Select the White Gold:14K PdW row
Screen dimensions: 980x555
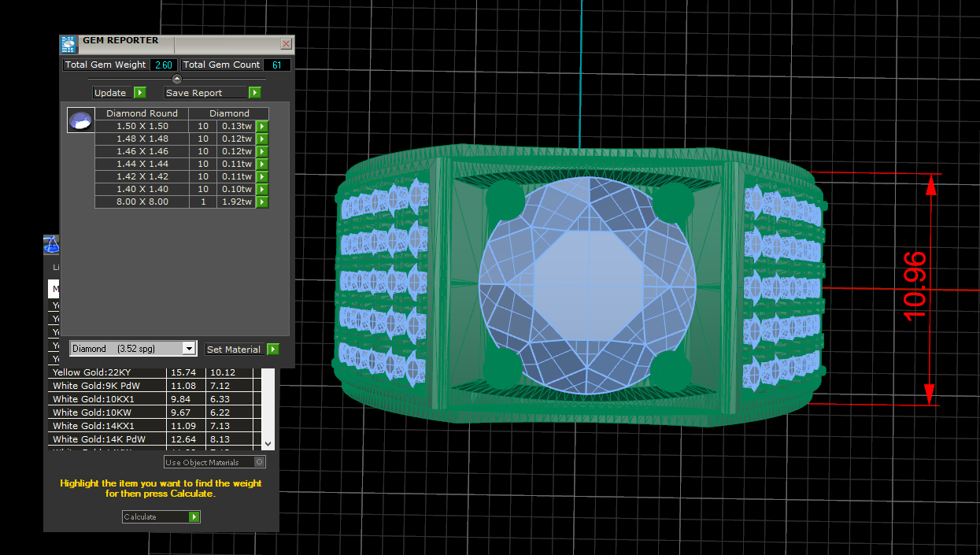[x=107, y=439]
